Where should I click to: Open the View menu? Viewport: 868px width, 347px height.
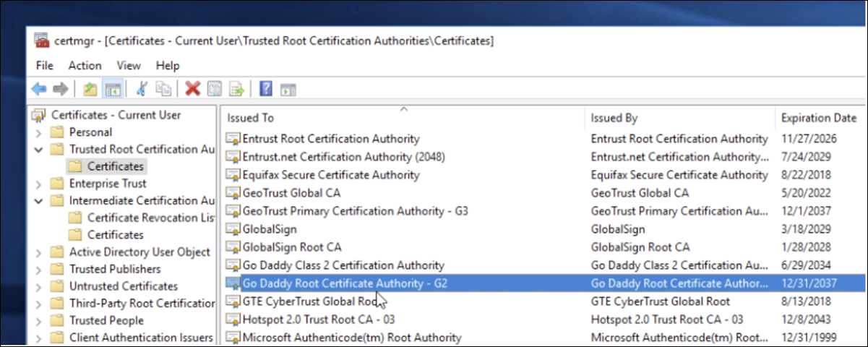point(128,65)
